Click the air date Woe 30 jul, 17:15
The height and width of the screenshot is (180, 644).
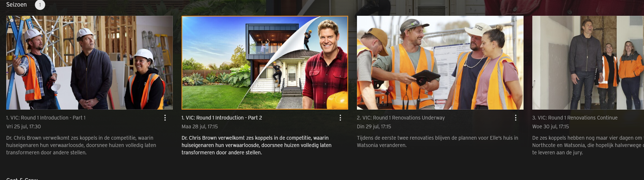click(551, 126)
